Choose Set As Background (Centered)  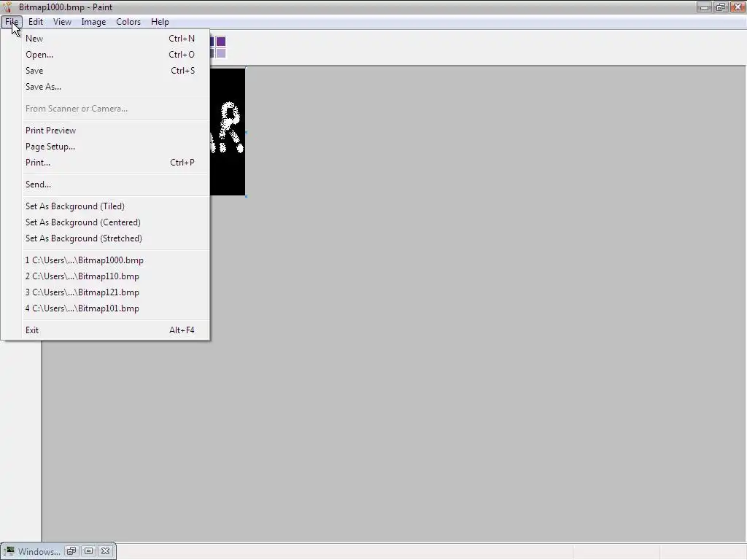point(106,222)
